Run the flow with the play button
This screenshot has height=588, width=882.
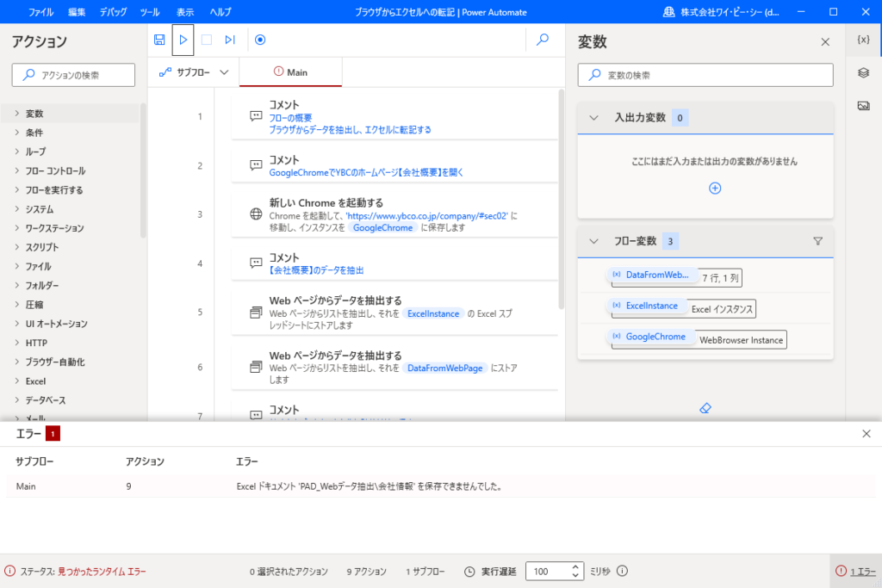click(183, 40)
